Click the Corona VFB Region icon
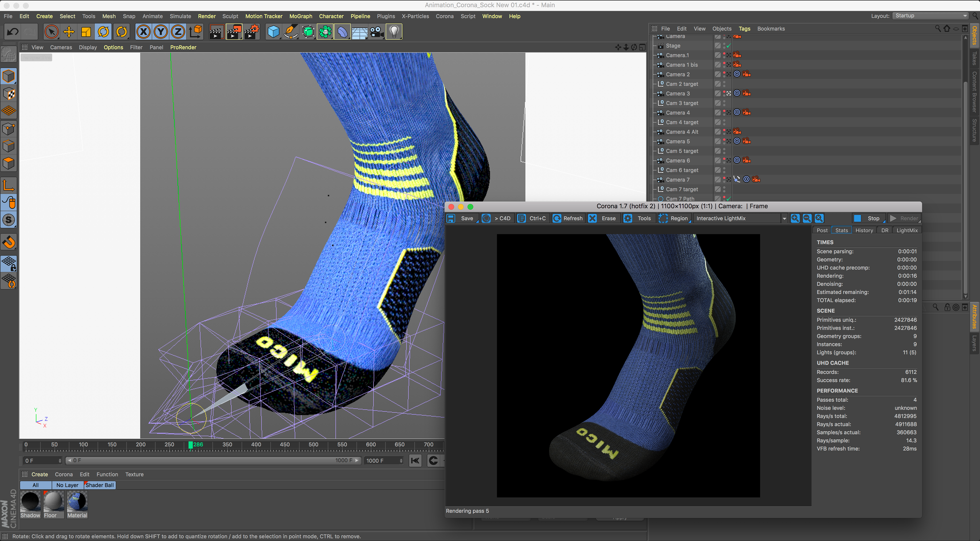This screenshot has width=980, height=541. pyautogui.click(x=663, y=218)
